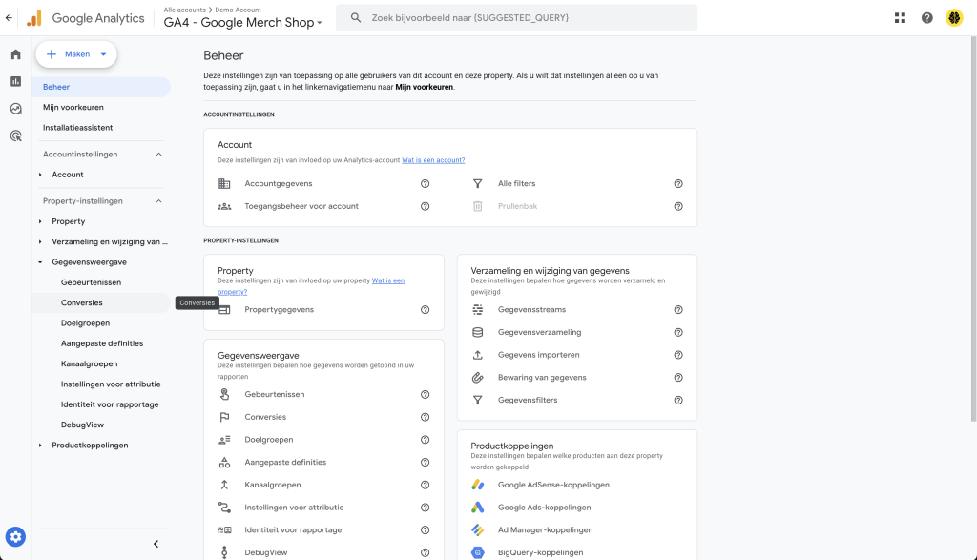The height and width of the screenshot is (560, 977).
Task: Open Alle filters in Account card
Action: tap(516, 184)
